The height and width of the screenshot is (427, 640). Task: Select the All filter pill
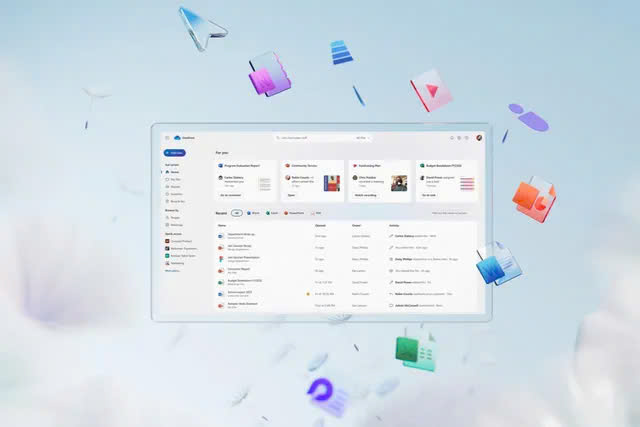coord(237,213)
